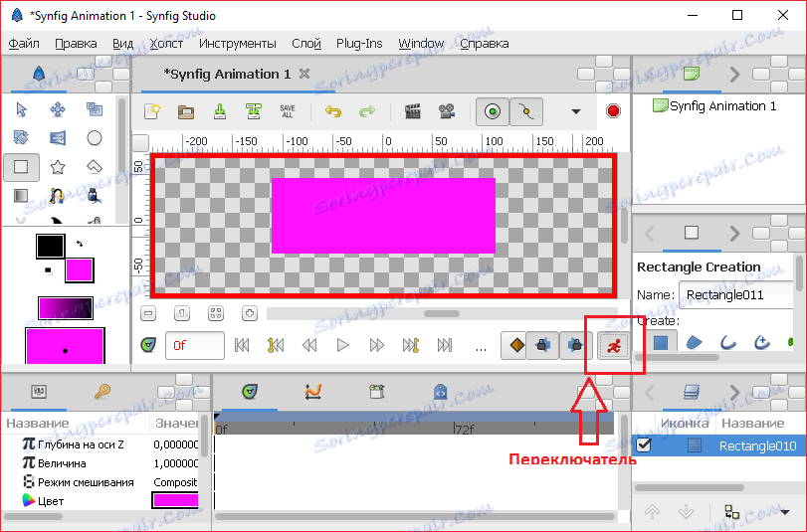Click the current frame field 0f
Image resolution: width=807 pixels, height=532 pixels.
point(195,345)
